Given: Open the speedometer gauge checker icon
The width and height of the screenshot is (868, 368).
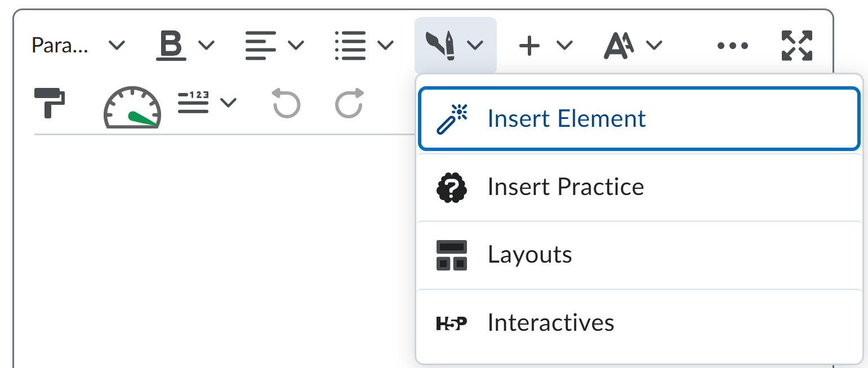Looking at the screenshot, I should [132, 108].
